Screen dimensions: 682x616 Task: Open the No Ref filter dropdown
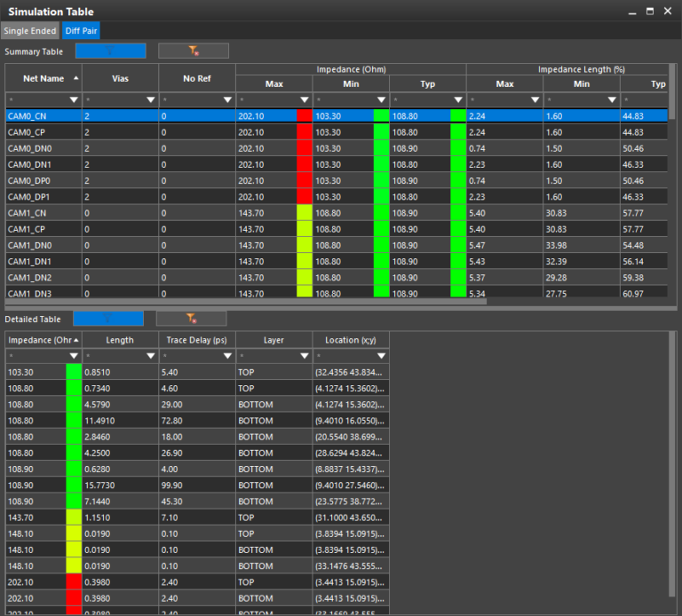pos(226,99)
